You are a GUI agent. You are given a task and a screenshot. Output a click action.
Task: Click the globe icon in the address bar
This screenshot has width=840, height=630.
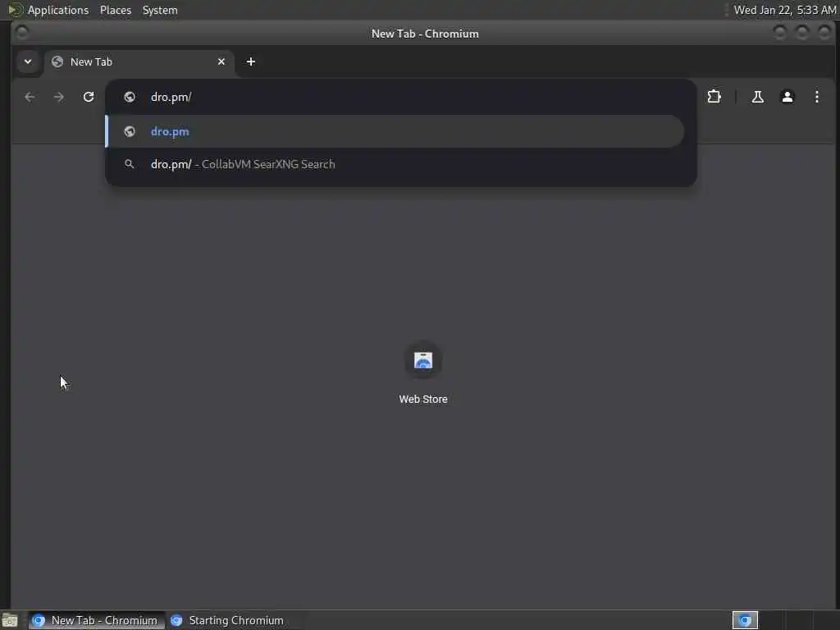point(130,97)
